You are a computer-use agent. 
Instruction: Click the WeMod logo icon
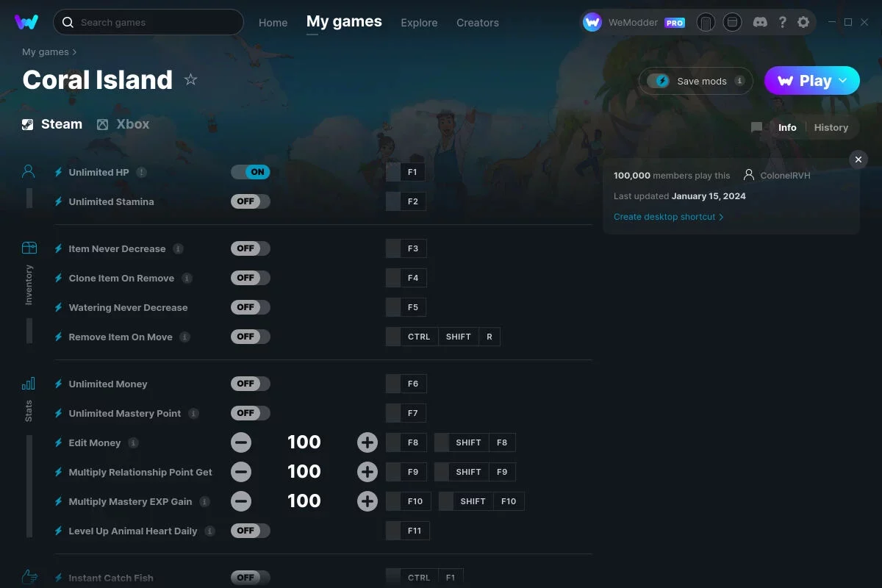click(x=26, y=22)
